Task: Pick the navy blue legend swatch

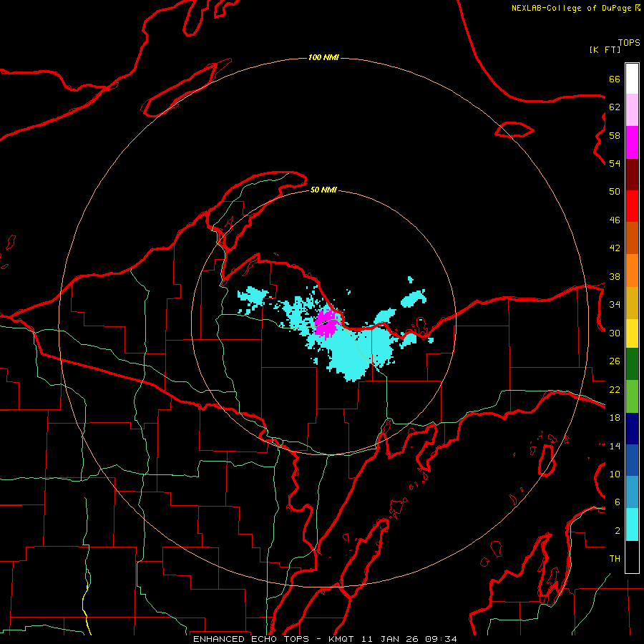Action: click(x=632, y=429)
